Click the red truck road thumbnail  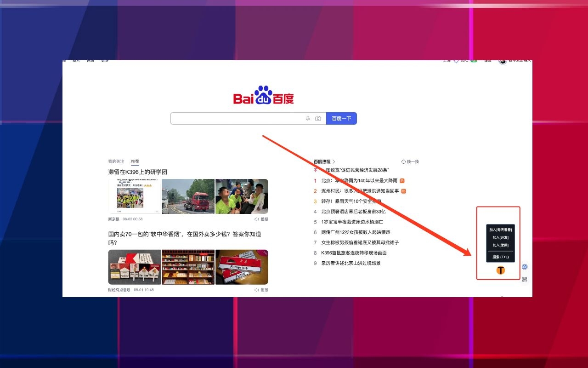click(188, 196)
